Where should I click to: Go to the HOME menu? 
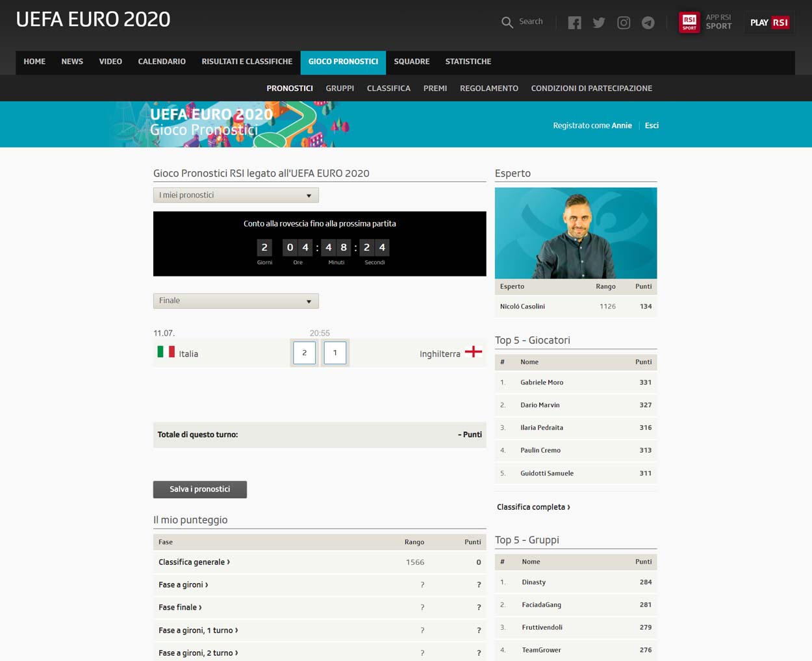pyautogui.click(x=34, y=62)
